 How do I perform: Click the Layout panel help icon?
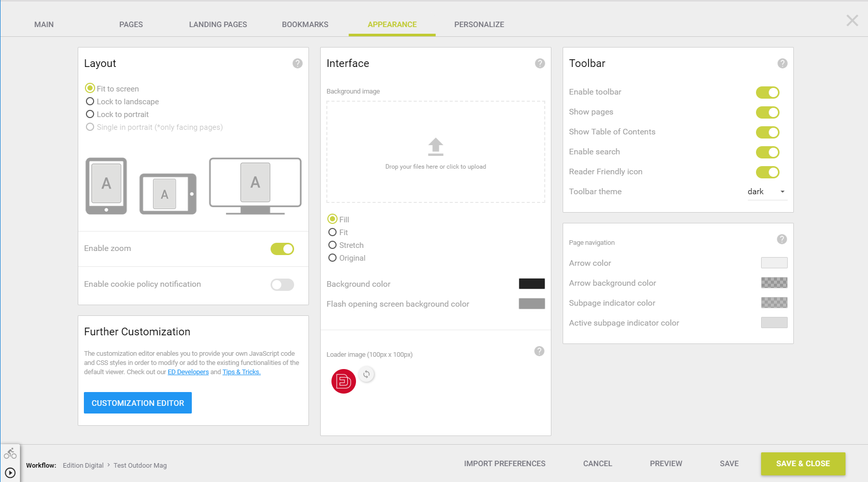click(x=297, y=63)
